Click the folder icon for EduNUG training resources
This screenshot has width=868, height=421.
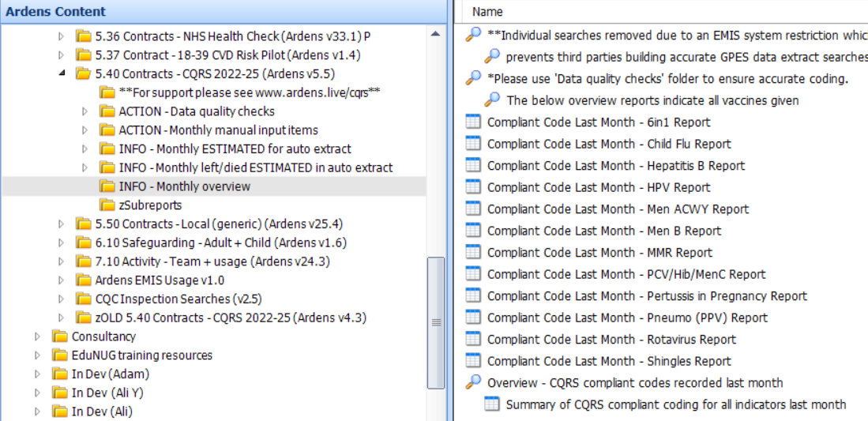[60, 355]
